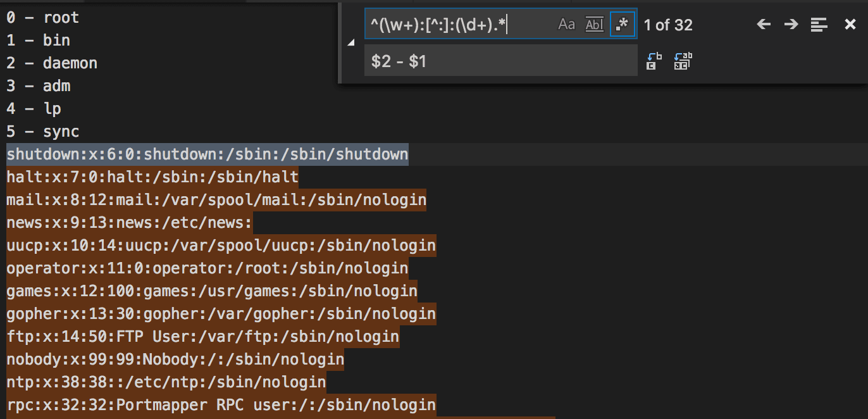The image size is (868, 419).
Task: Click the 1 of 32 match counter
Action: pyautogui.click(x=668, y=25)
